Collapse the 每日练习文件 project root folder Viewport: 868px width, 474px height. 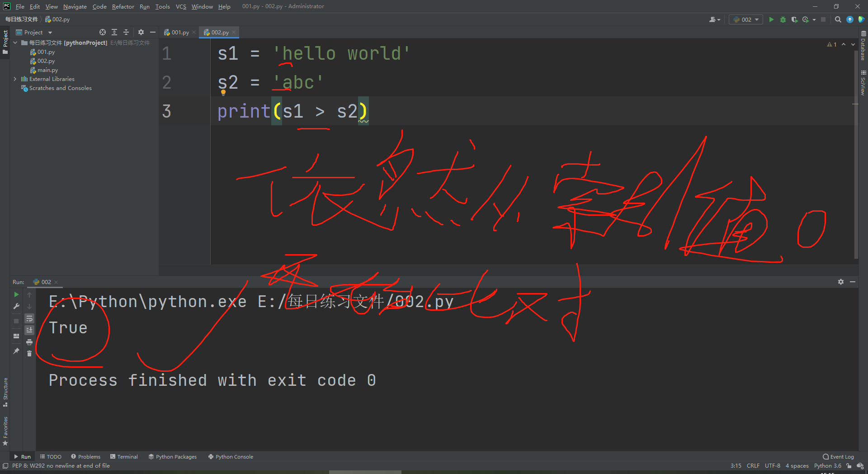[15, 43]
